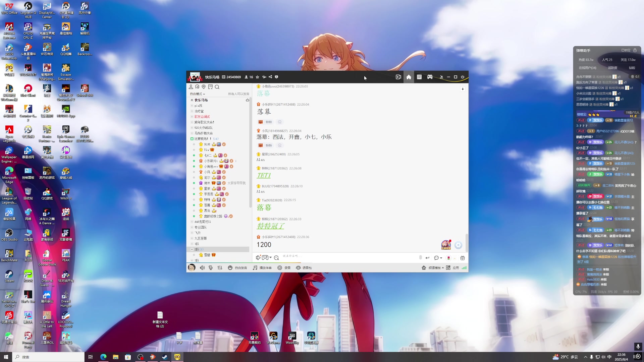Toggle the speaker mute icon in bottom bar
644x362 pixels.
[202, 268]
